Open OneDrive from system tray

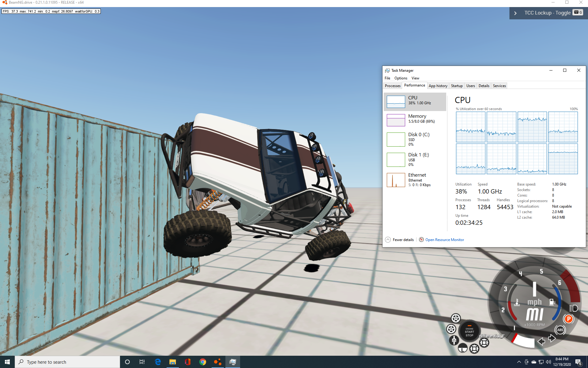pos(534,362)
